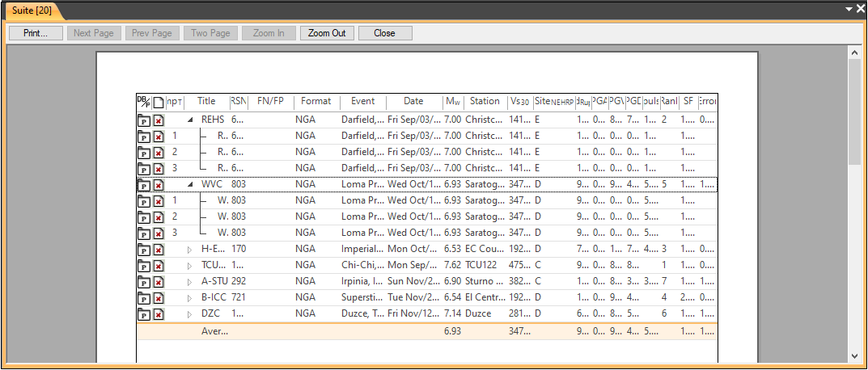Click the 'Sturno ...' station cell
Screen dimensions: 868x370
485,281
